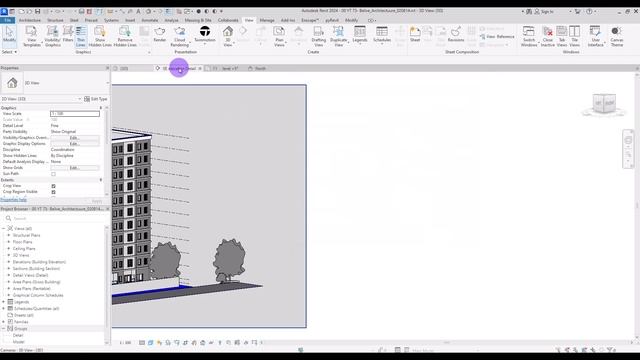Viewport: 640px width, 360px height.
Task: Open the {3D} view tab
Action: click(x=124, y=69)
